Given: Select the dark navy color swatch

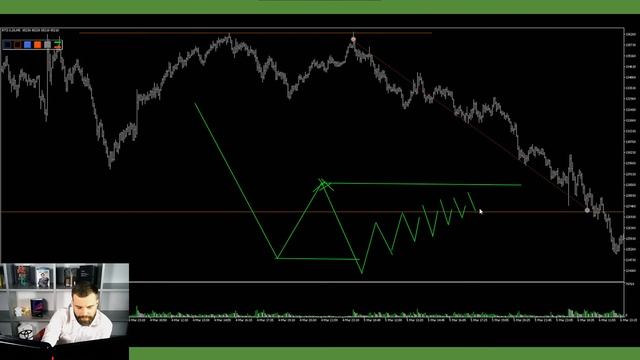Looking at the screenshot, I should point(7,44).
